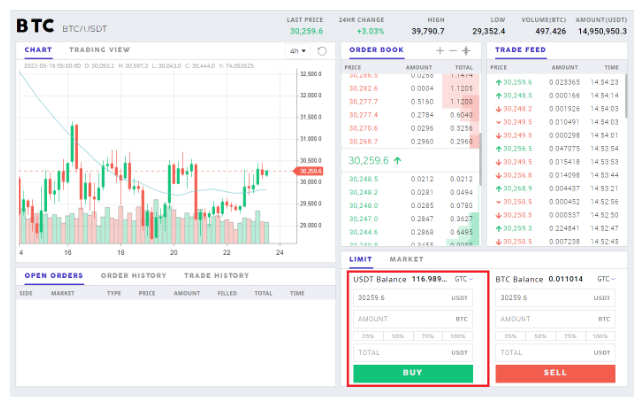
Task: Click bid price 30,248.0 in order book
Action: click(x=363, y=206)
